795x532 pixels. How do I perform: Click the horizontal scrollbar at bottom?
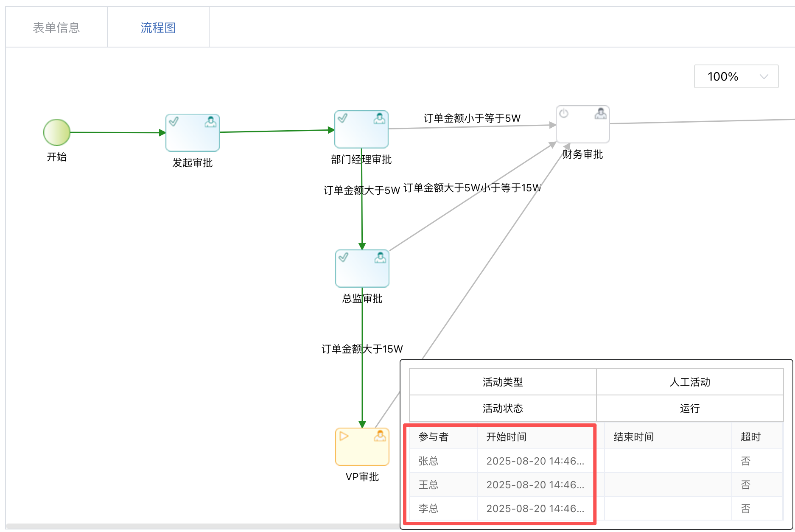click(203, 526)
